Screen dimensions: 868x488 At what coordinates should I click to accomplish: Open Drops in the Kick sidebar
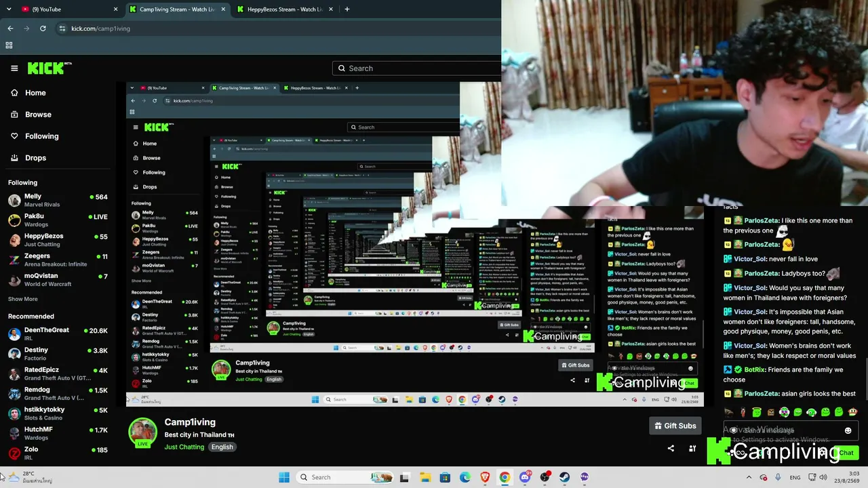click(28, 158)
